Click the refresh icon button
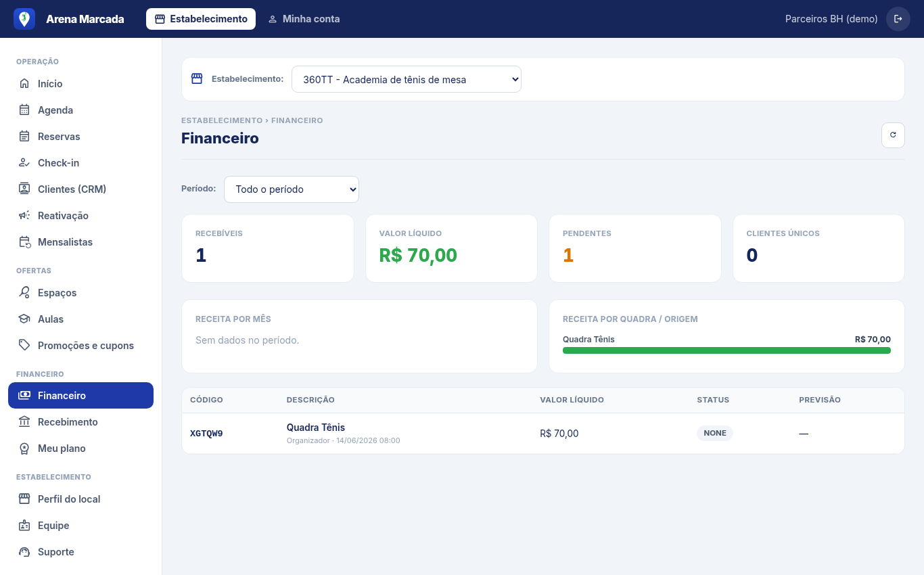This screenshot has height=575, width=924. pyautogui.click(x=893, y=135)
